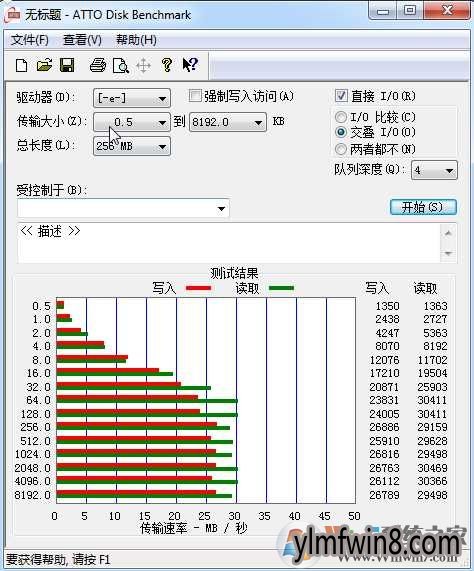Click the Save floppy disk icon

point(67,65)
